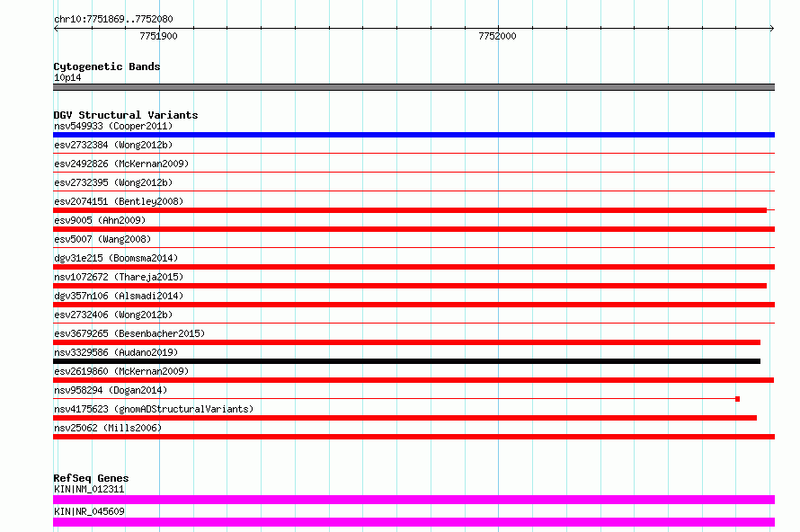Click the 7752000 ruler position label
The width and height of the screenshot is (800, 532).
pyautogui.click(x=497, y=36)
